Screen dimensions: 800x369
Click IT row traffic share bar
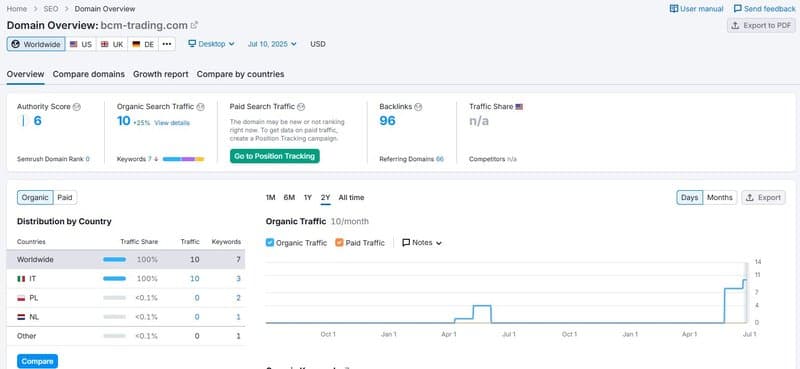114,279
